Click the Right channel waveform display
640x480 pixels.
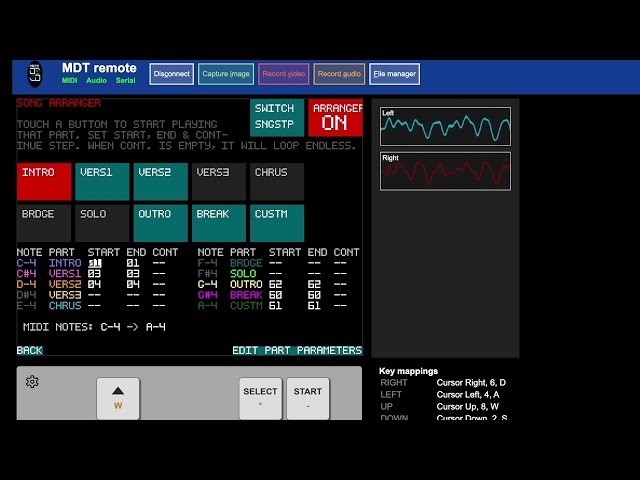pyautogui.click(x=445, y=171)
